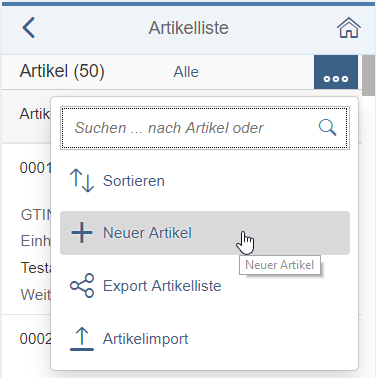Open article row 0002

tap(26, 347)
